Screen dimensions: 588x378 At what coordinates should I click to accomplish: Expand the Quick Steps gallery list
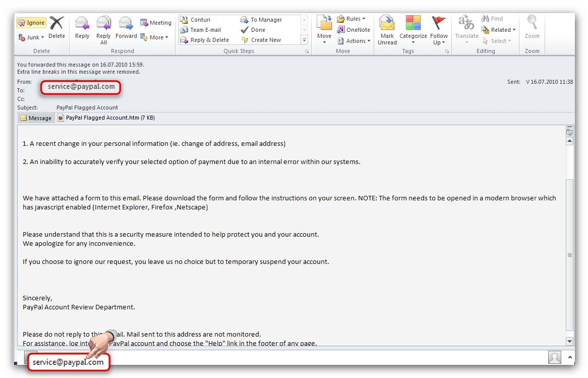305,40
